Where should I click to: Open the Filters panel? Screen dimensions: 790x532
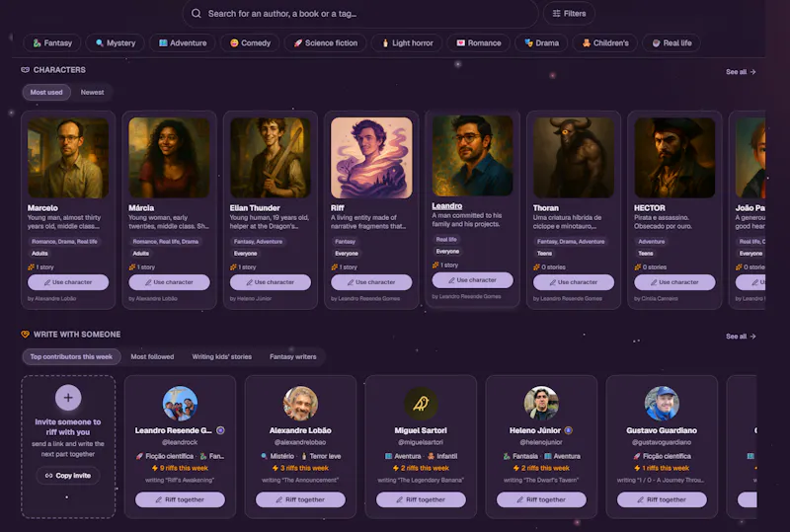(x=569, y=14)
